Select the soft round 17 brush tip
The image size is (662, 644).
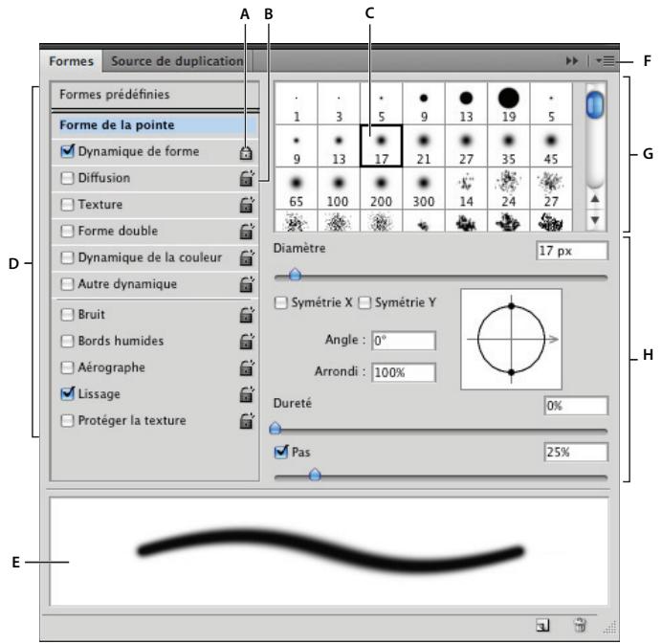pos(382,146)
